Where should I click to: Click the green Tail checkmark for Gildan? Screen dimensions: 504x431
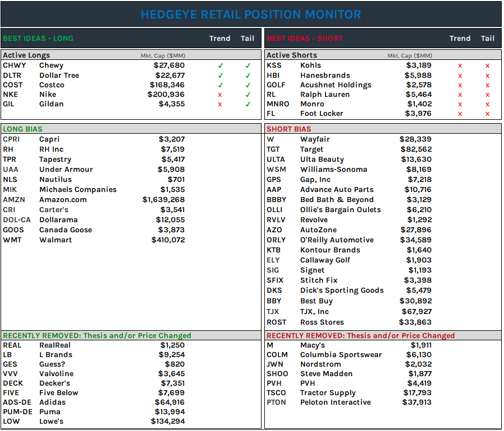pos(247,104)
